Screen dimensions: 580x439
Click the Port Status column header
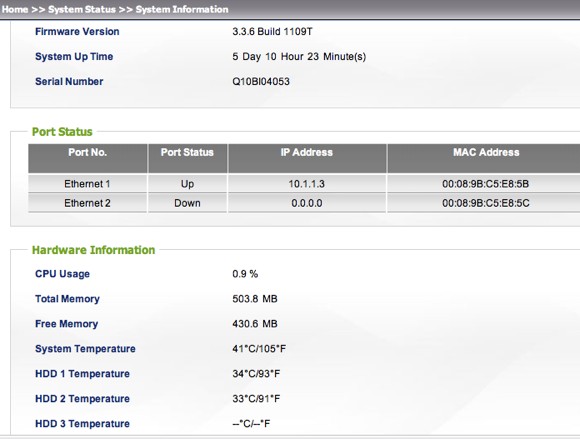click(x=187, y=152)
